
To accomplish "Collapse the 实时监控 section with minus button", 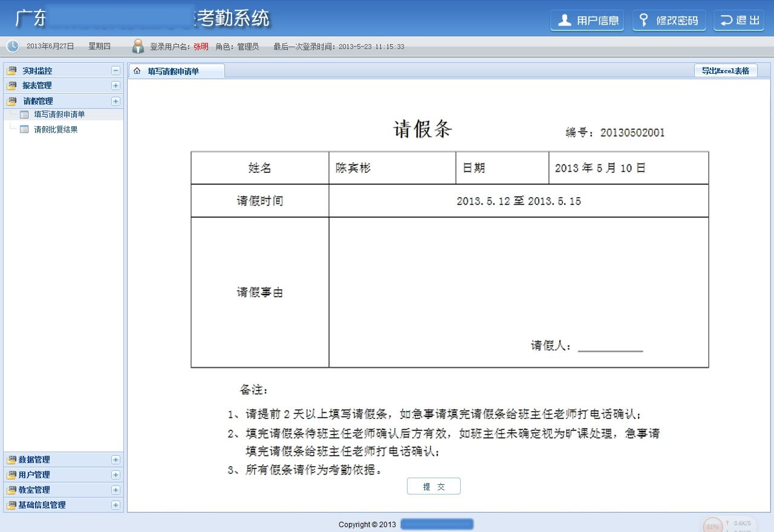I will [x=115, y=71].
